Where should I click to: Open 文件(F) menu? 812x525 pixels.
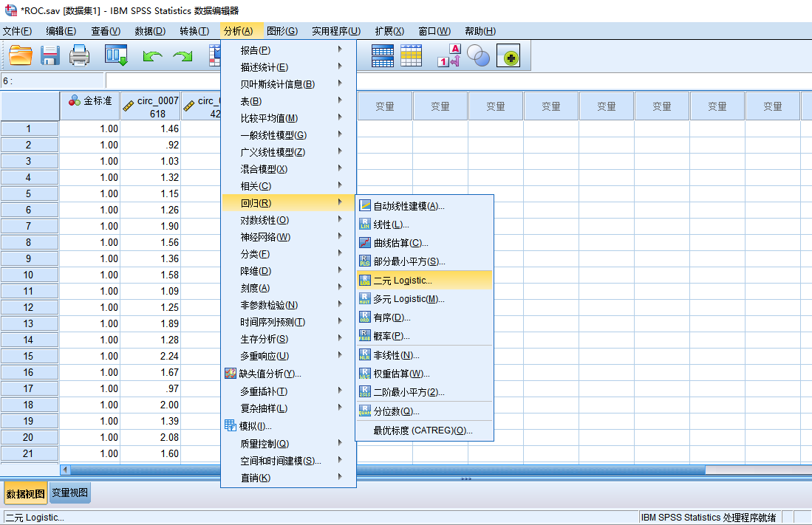(17, 31)
